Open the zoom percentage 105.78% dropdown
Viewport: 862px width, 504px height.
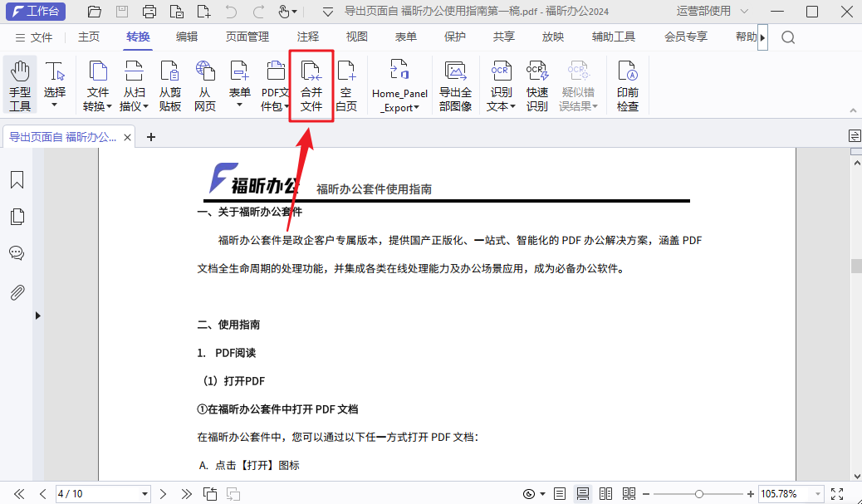(x=818, y=494)
